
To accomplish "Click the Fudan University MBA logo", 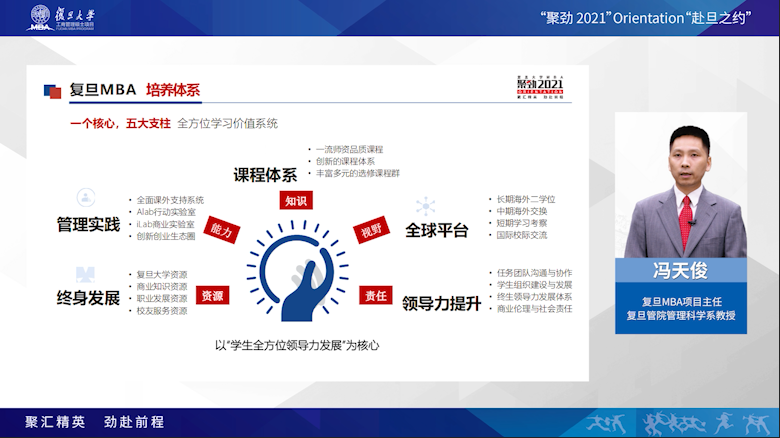I will pyautogui.click(x=61, y=18).
